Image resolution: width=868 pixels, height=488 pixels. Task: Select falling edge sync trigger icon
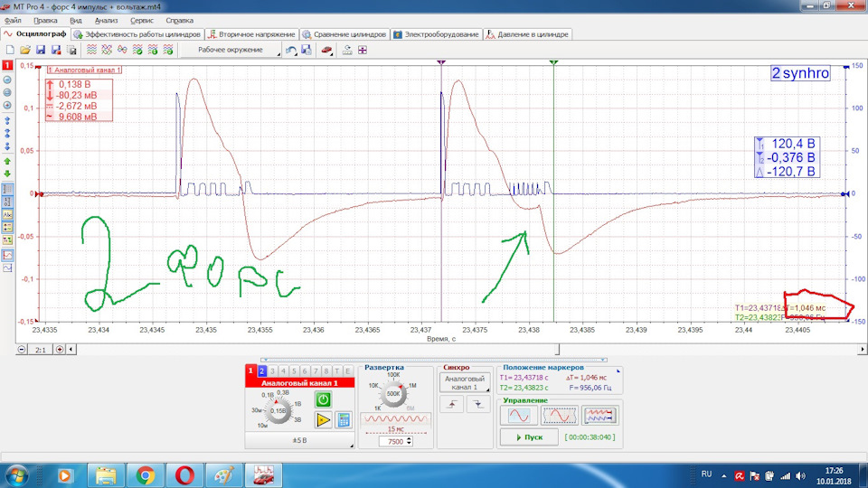point(477,404)
